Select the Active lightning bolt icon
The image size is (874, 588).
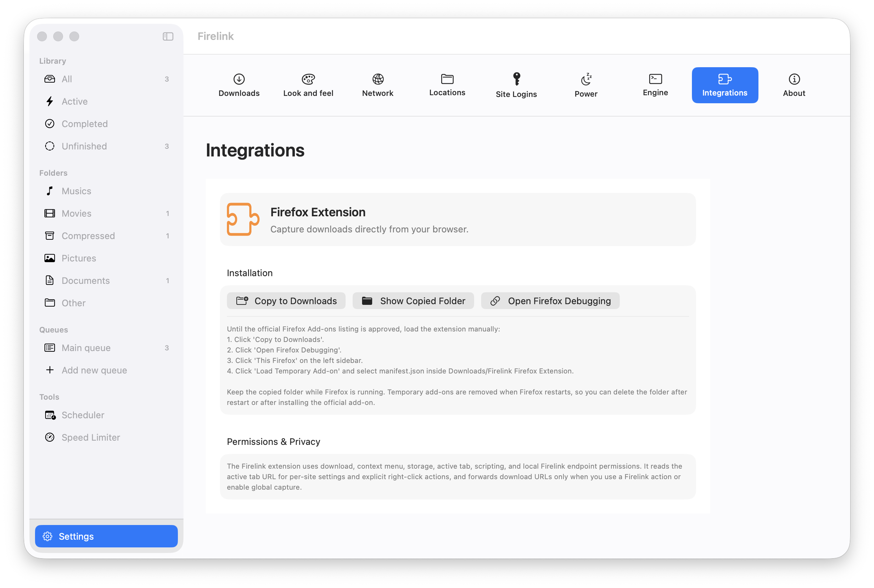point(49,101)
